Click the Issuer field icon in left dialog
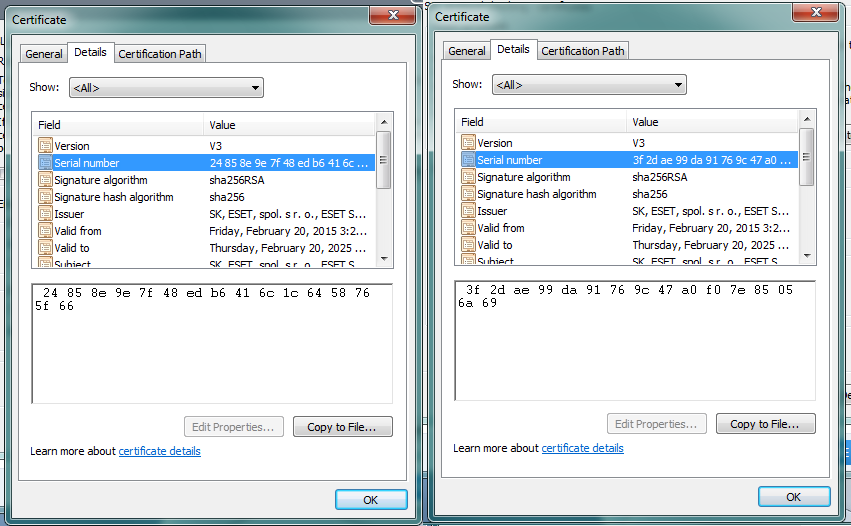The width and height of the screenshot is (851, 526). coord(45,214)
